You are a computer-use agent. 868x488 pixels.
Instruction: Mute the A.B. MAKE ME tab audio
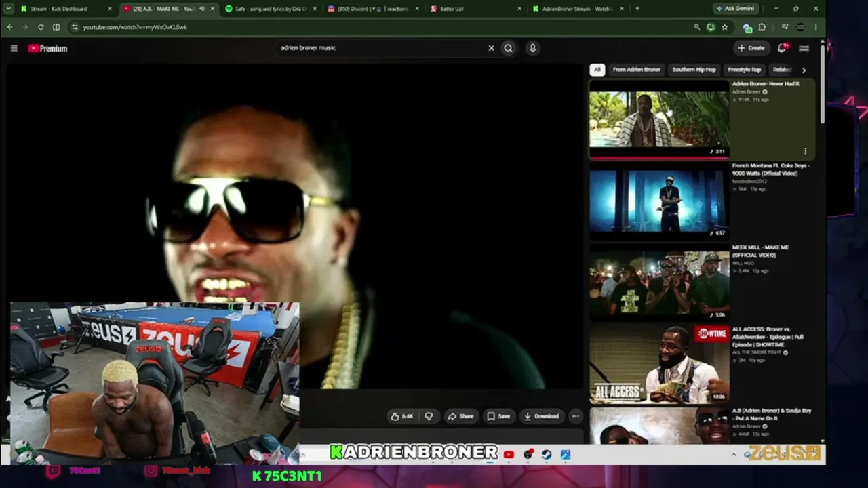click(201, 9)
